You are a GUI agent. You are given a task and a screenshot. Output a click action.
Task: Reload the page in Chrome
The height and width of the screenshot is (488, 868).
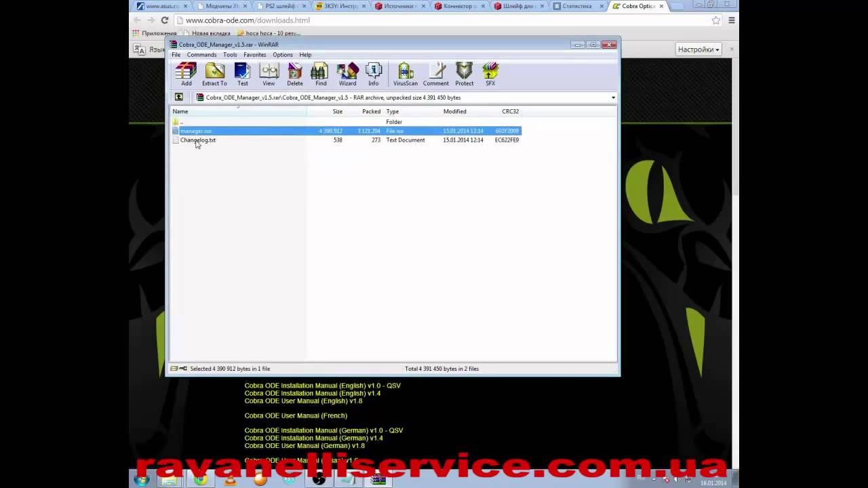(164, 20)
